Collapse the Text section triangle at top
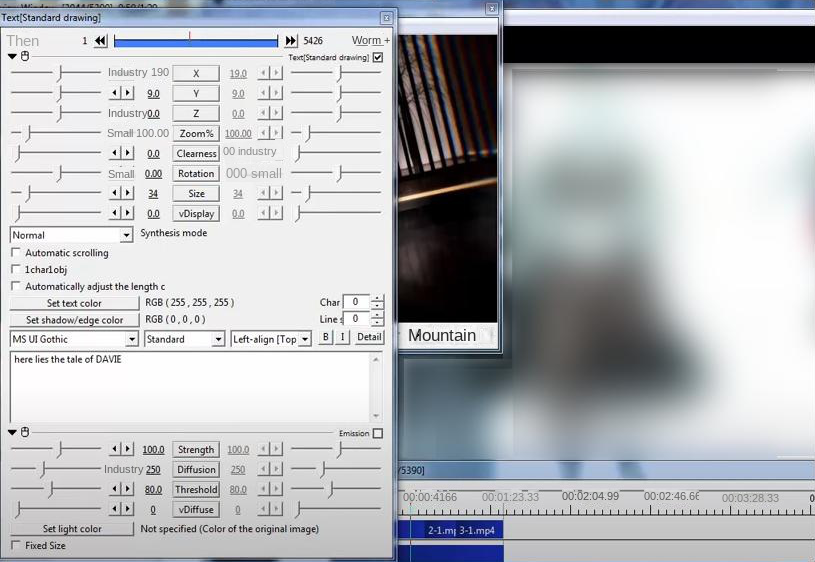 tap(12, 57)
